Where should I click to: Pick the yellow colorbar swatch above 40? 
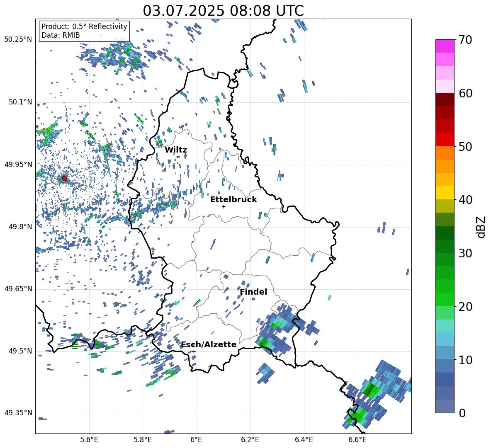[x=445, y=193]
